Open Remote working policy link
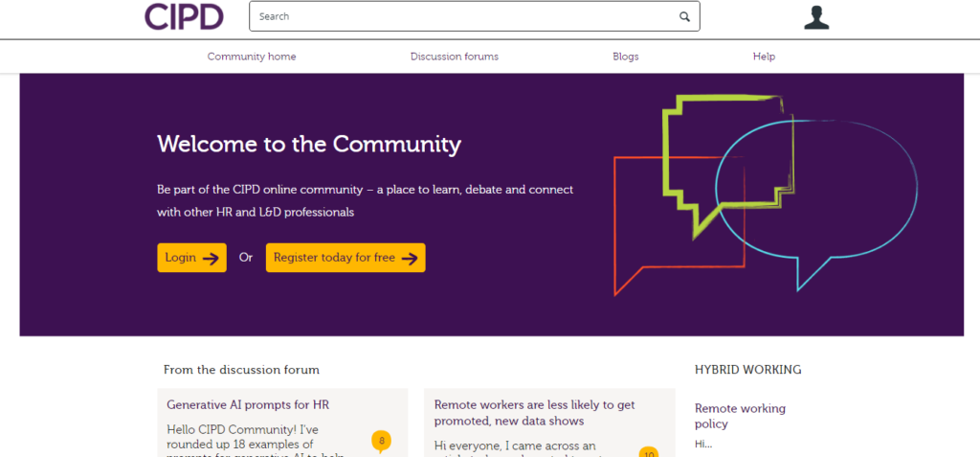Screen dimensions: 980x457 pyautogui.click(x=740, y=417)
